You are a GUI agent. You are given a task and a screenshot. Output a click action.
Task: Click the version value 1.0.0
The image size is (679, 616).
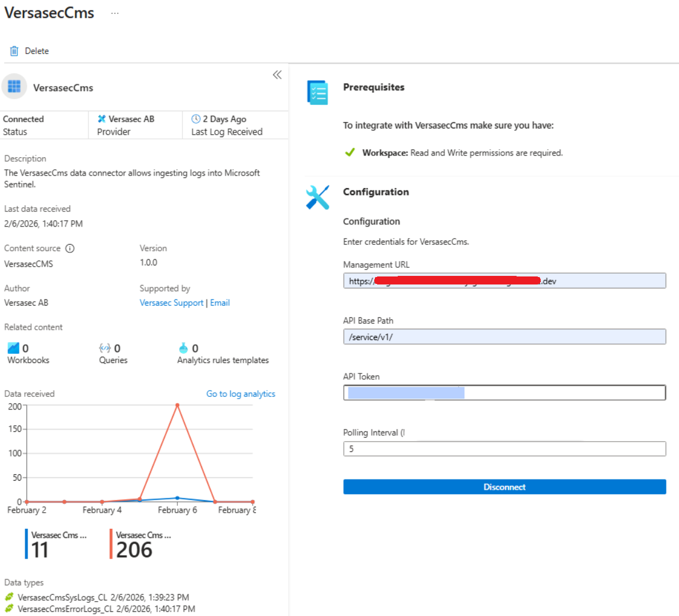149,263
